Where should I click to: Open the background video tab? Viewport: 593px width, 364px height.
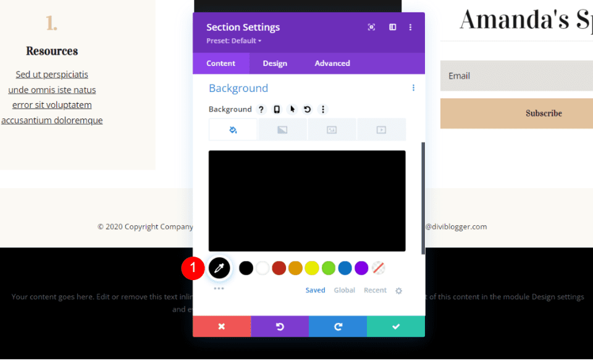pyautogui.click(x=382, y=129)
